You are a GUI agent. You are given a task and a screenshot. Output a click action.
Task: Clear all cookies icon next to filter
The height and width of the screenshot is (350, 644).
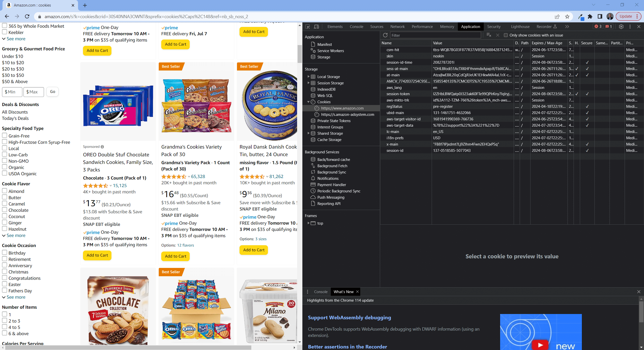point(489,35)
